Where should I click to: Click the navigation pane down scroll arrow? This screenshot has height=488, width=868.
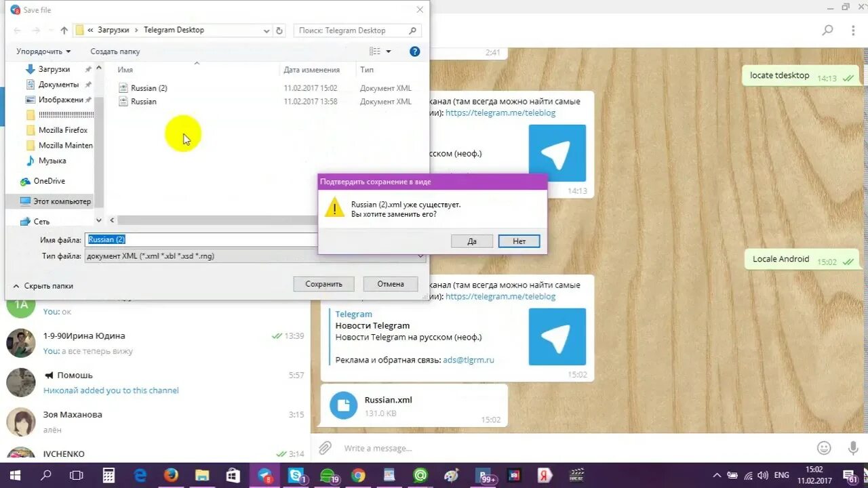[99, 220]
